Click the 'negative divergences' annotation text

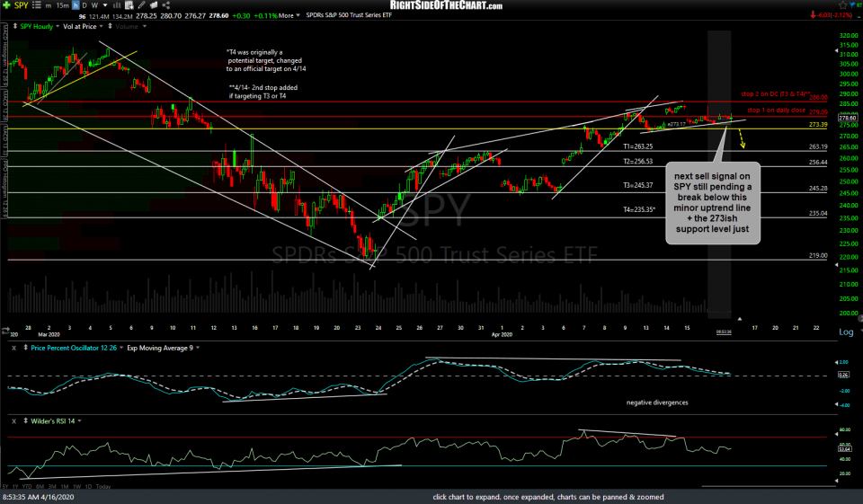(657, 402)
